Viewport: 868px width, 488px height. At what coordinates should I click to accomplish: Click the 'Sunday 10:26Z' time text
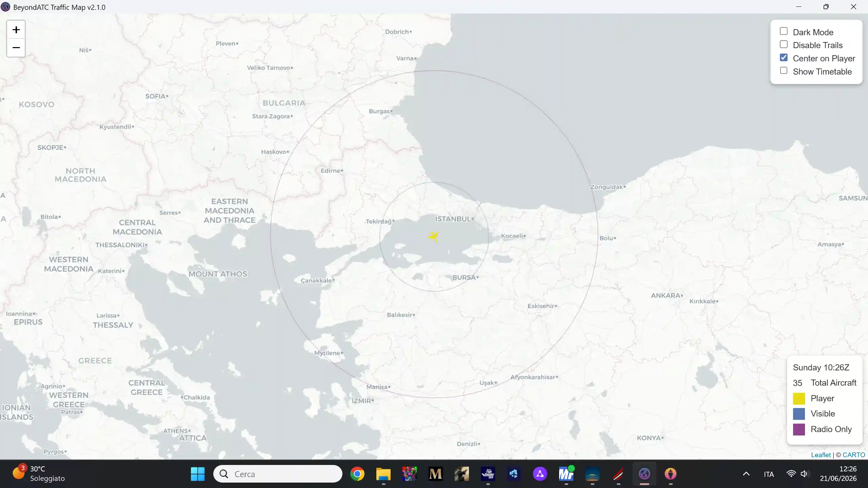(821, 368)
